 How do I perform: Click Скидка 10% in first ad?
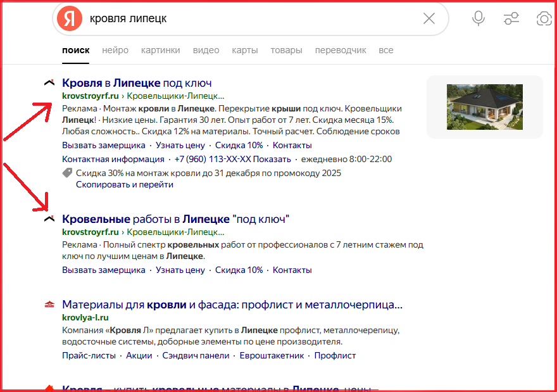239,146
